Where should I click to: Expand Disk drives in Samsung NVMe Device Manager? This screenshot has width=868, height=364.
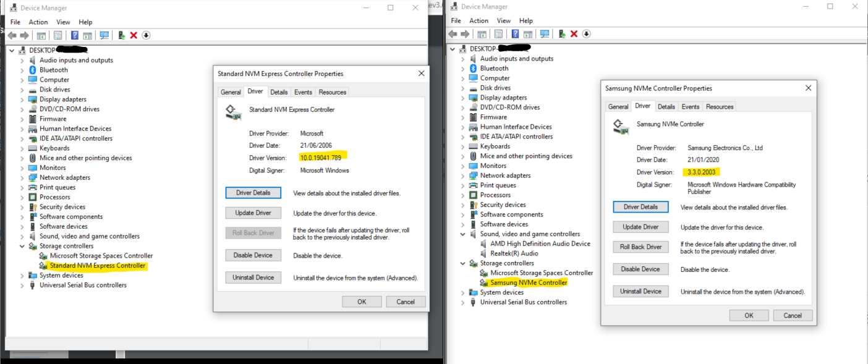click(463, 88)
